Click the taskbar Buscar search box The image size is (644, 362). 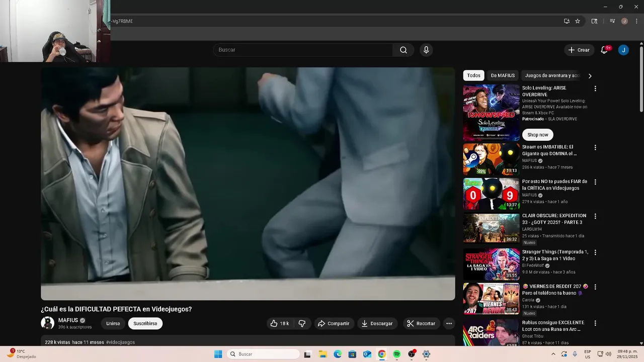[262, 354]
